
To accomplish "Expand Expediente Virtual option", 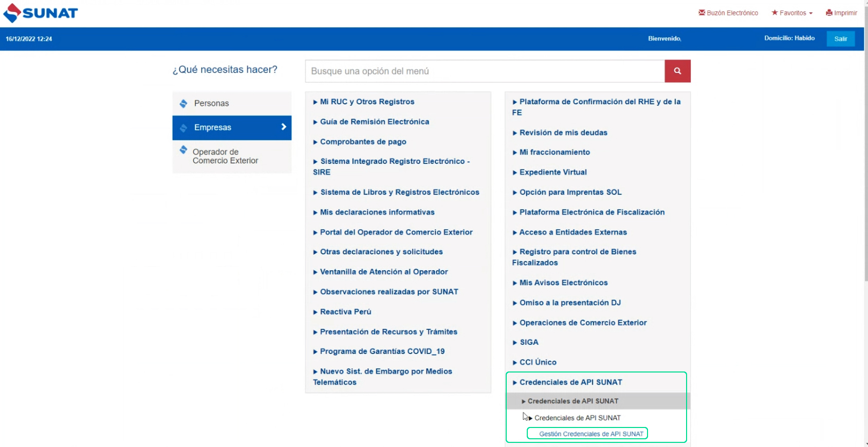I will pyautogui.click(x=552, y=172).
